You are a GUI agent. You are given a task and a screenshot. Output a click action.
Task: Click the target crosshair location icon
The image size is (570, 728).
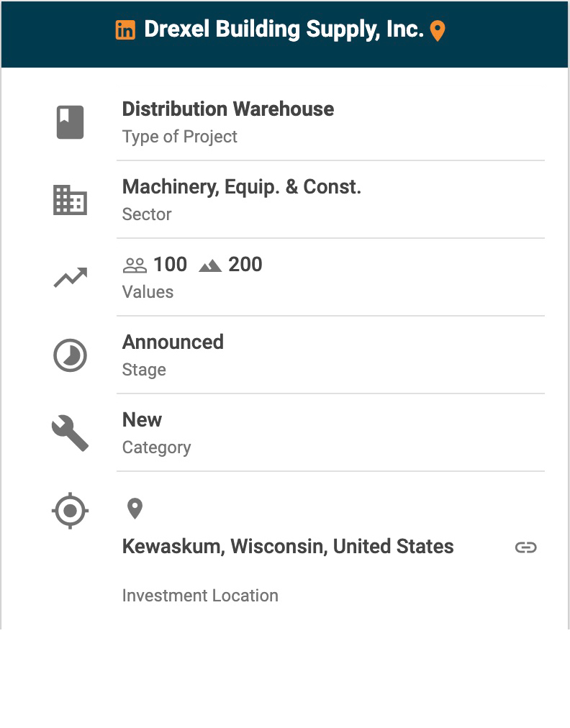(x=70, y=511)
